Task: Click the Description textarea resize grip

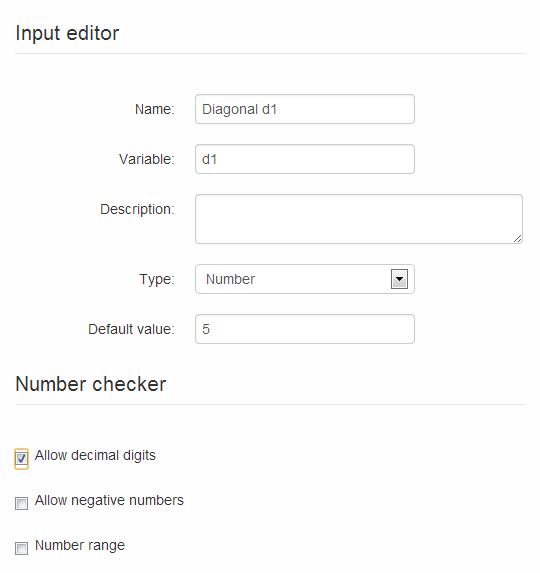Action: [517, 239]
